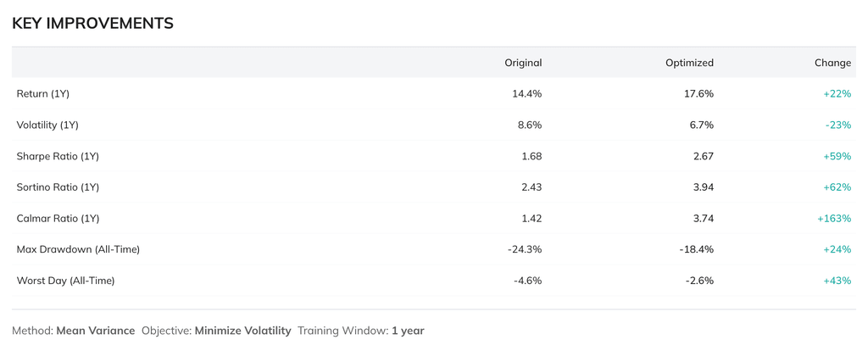Image resolution: width=868 pixels, height=351 pixels.
Task: Click the Original column header
Action: 523,63
